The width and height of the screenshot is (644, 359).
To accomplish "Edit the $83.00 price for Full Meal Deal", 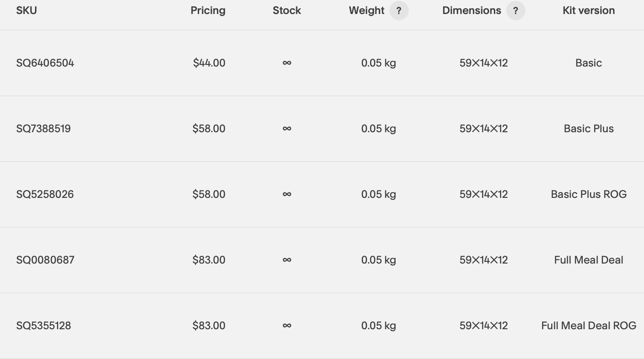I will tap(209, 260).
